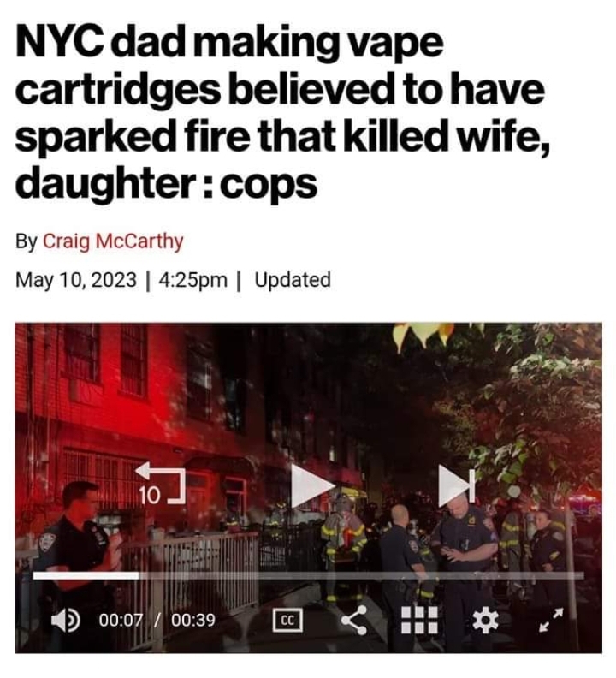The height and width of the screenshot is (678, 616).
Task: Click the 4:25pm timestamp text
Action: [x=192, y=279]
